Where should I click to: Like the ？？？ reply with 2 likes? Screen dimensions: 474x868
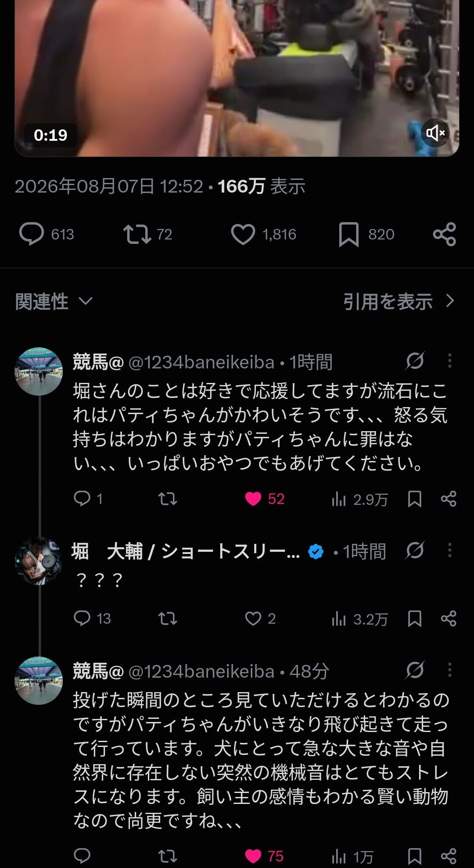[x=260, y=618]
